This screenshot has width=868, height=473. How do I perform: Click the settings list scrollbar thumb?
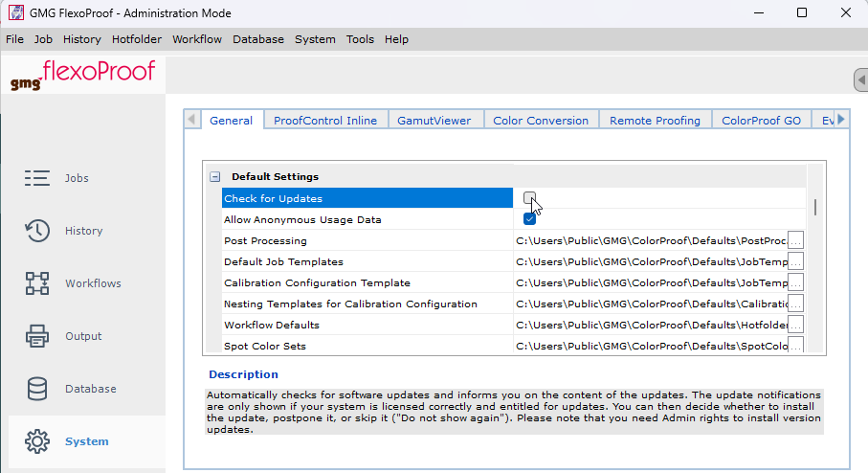814,207
